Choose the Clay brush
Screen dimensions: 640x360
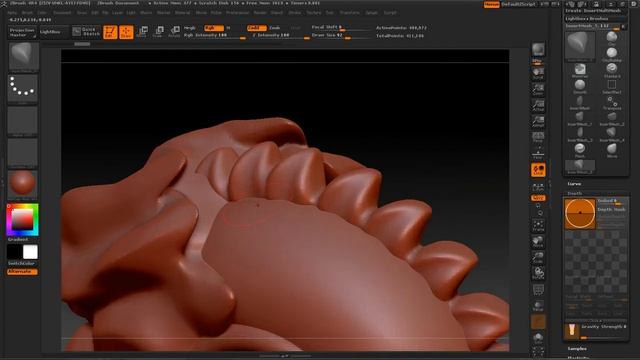click(611, 38)
